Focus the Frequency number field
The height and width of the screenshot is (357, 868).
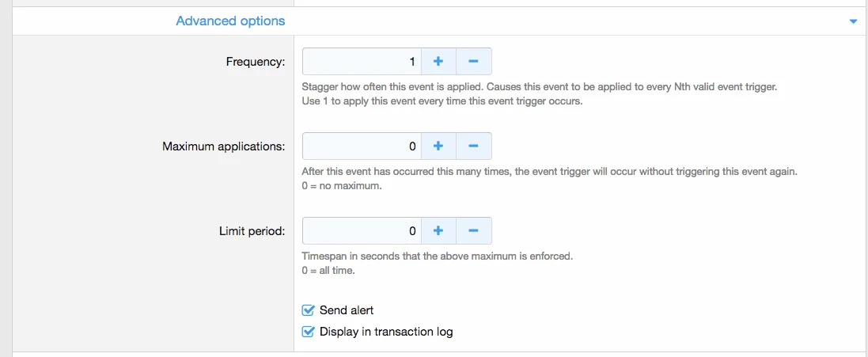pyautogui.click(x=362, y=61)
